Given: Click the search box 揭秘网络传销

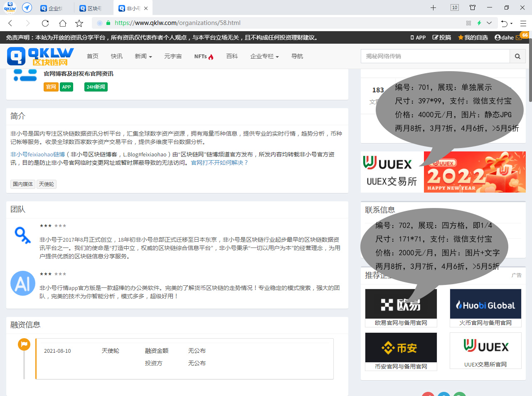Looking at the screenshot, I should point(435,56).
